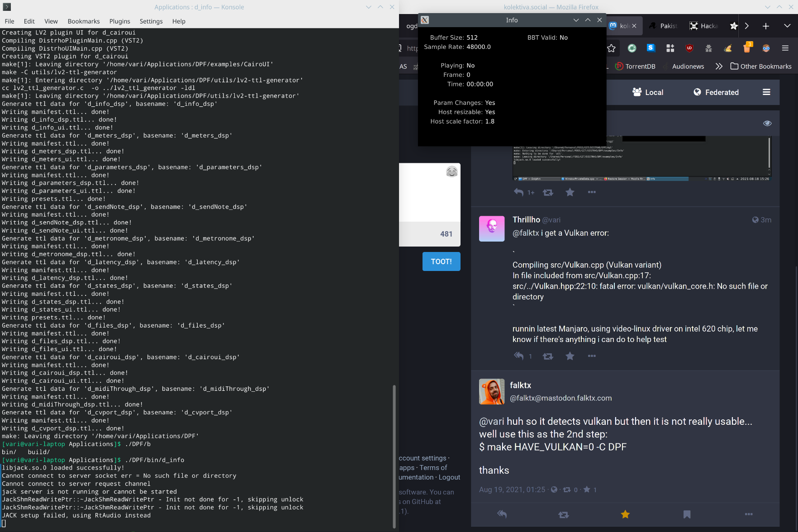Open the TorrentDB bookmark
The height and width of the screenshot is (532, 798).
(636, 66)
